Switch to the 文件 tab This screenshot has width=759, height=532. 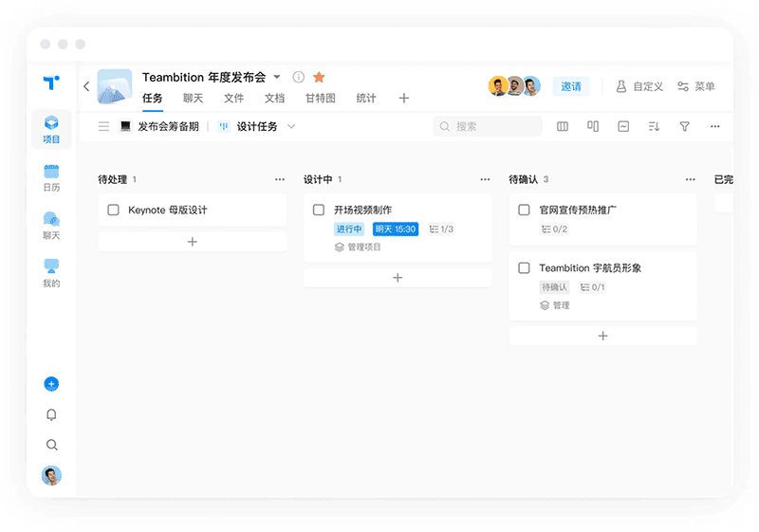click(233, 99)
